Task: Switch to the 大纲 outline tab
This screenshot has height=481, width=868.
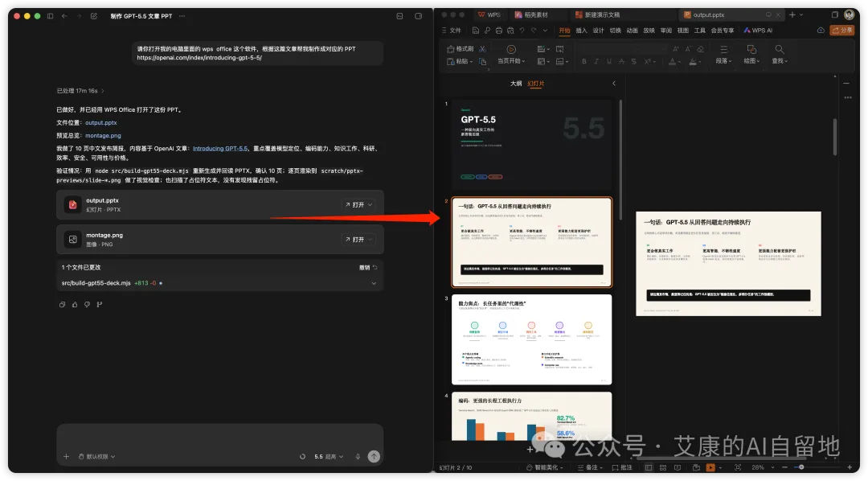Action: tap(516, 84)
